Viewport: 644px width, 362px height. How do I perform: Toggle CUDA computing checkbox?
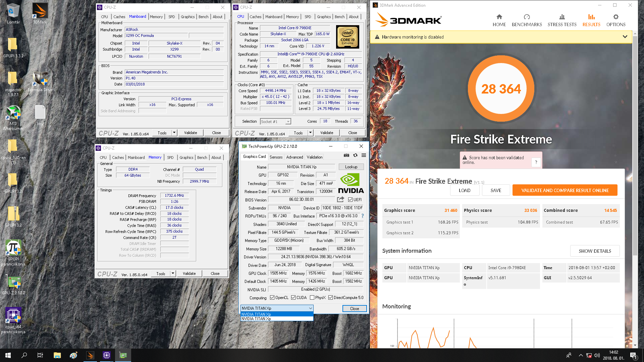[293, 298]
